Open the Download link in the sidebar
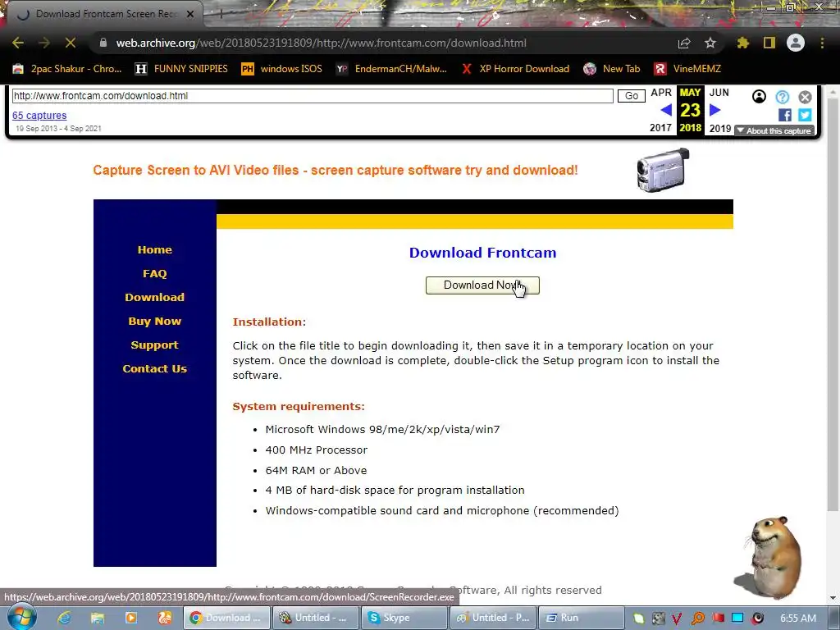The image size is (840, 630). coord(155,297)
